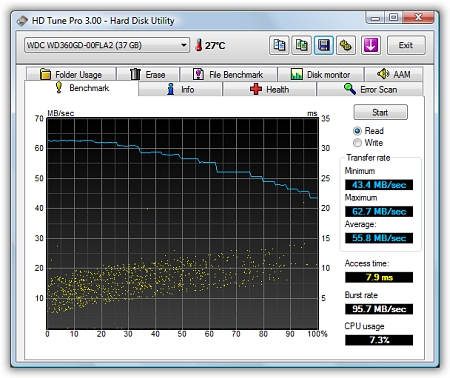Click the maximum value 62.7 MB/sec

click(x=379, y=211)
